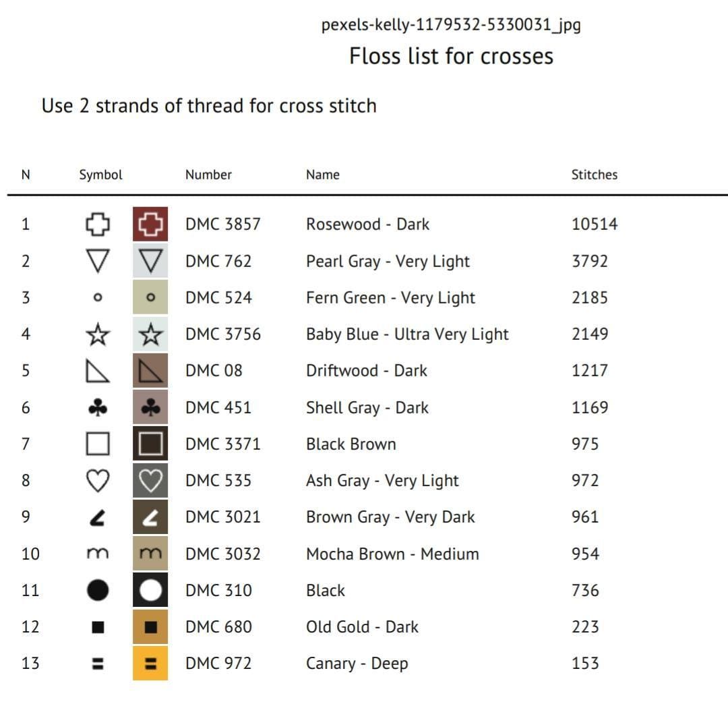The height and width of the screenshot is (706, 728).
Task: Select the Name column header
Action: [x=323, y=175]
